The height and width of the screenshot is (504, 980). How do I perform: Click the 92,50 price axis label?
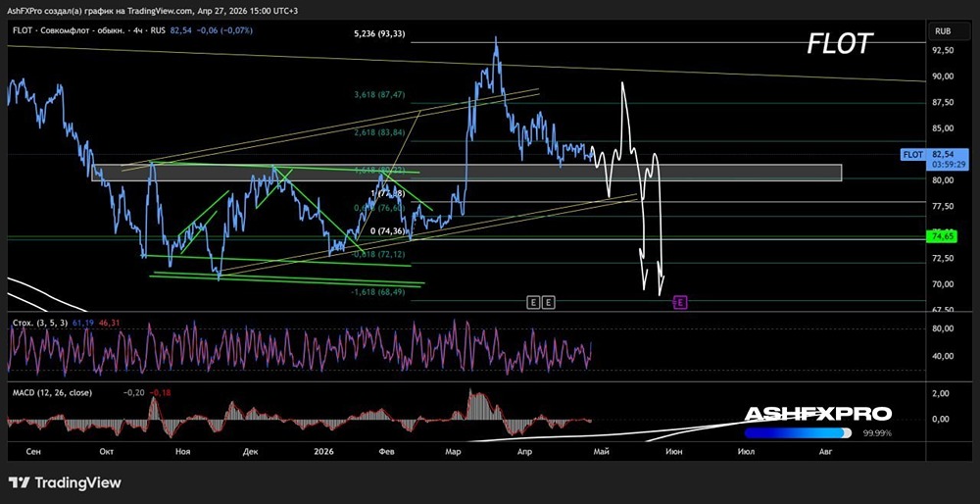[942, 50]
